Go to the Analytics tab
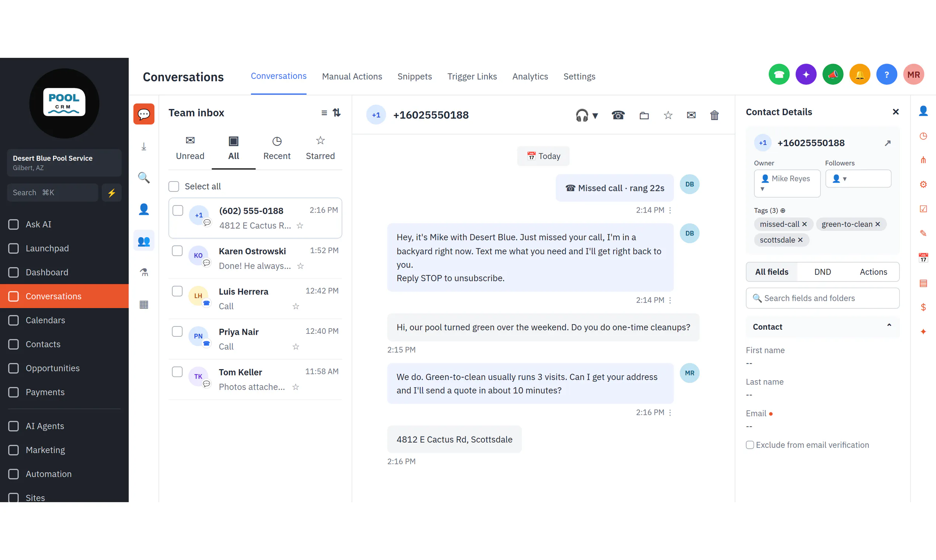 [530, 77]
